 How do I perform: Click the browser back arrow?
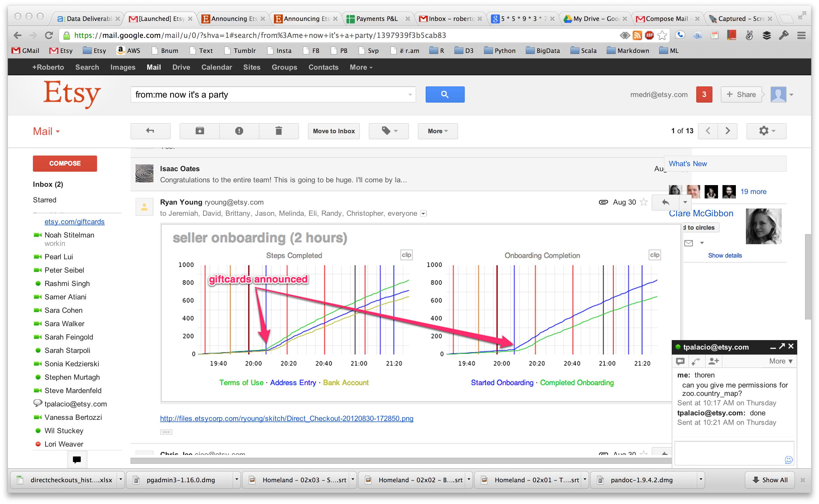click(18, 35)
